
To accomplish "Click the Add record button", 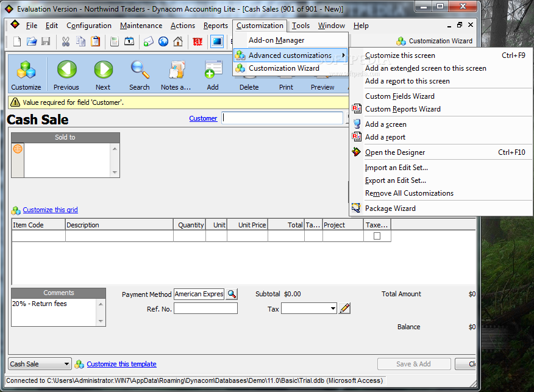I will click(213, 76).
